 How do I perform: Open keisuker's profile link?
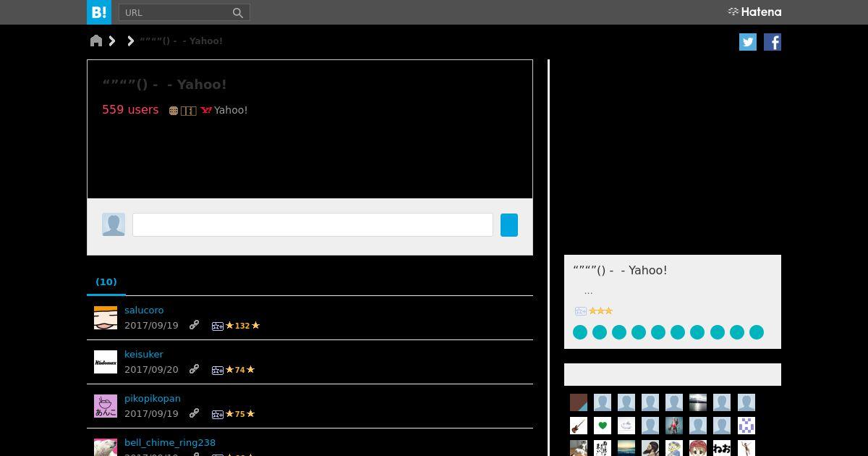click(x=144, y=354)
